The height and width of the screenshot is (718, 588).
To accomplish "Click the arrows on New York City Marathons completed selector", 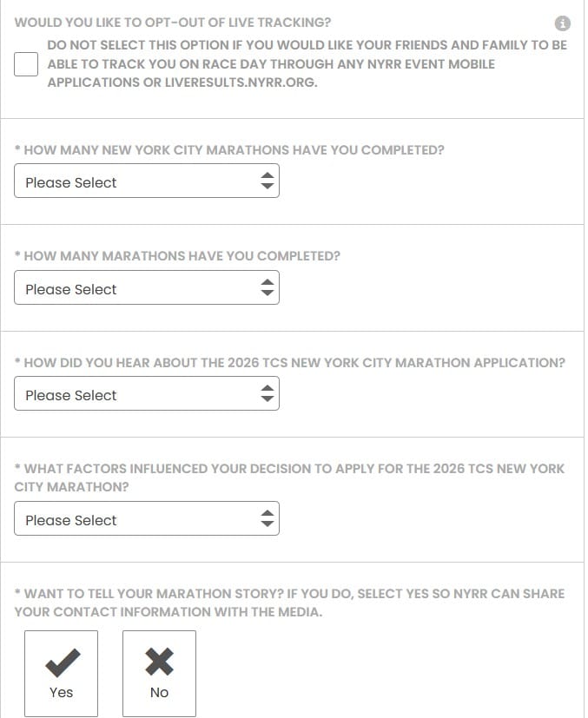I will 267,181.
